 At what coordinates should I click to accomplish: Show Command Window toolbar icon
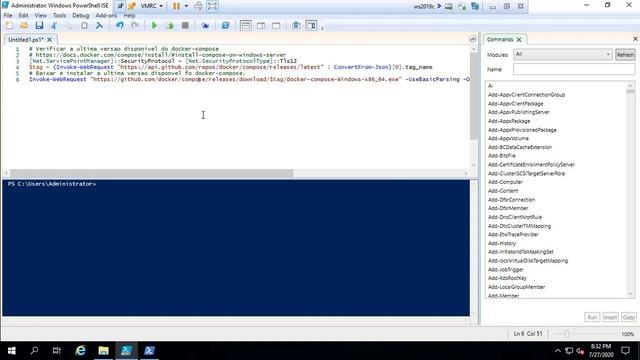[296, 26]
